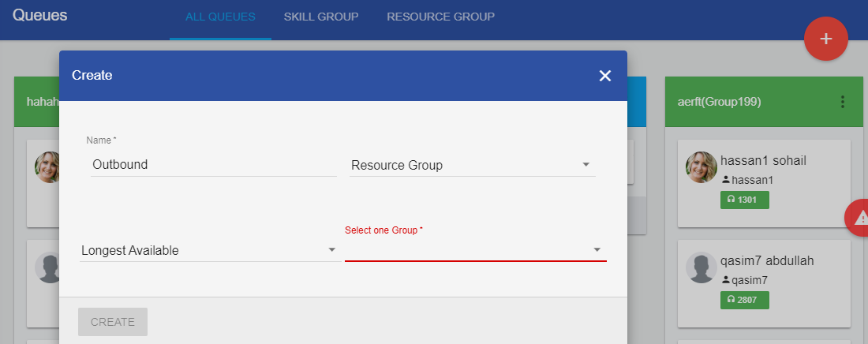
Task: Click hassan1 sohail's avatar photo
Action: [x=701, y=167]
